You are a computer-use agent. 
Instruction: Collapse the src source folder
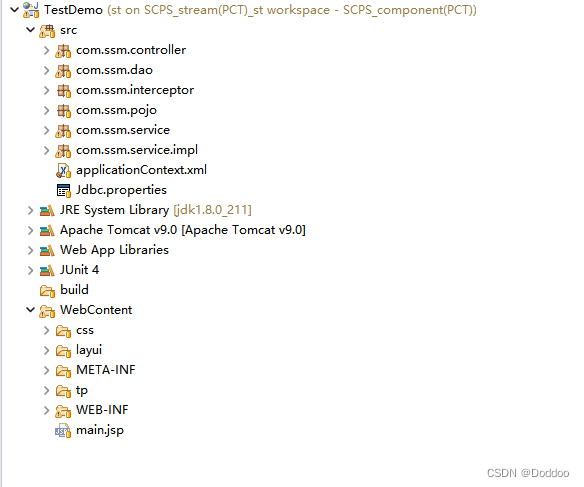[31, 30]
